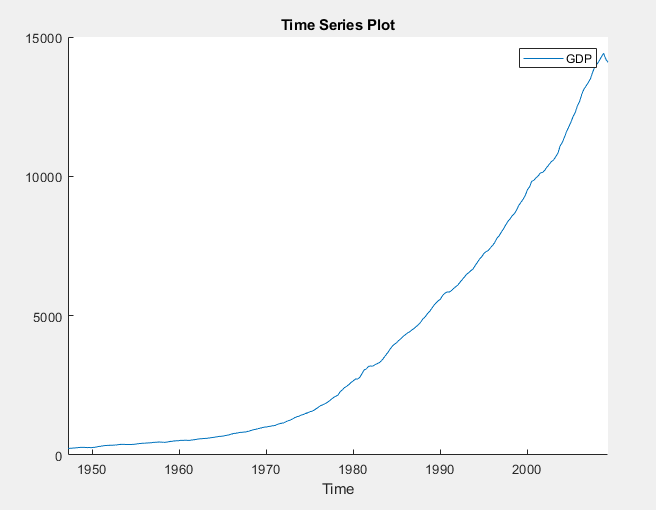656x510 pixels.
Task: Select the 1950 x-axis tick label
Action: click(92, 470)
